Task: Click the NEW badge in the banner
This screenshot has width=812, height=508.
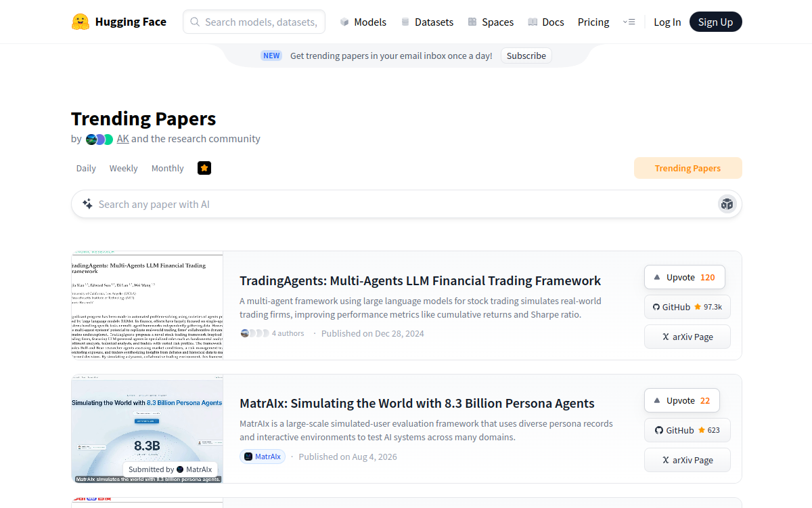Action: (271, 56)
